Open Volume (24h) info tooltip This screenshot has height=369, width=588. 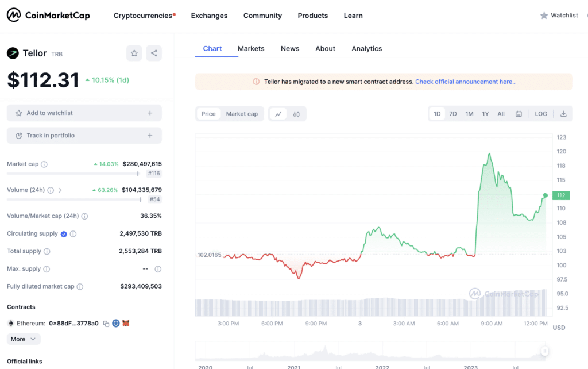click(x=51, y=190)
